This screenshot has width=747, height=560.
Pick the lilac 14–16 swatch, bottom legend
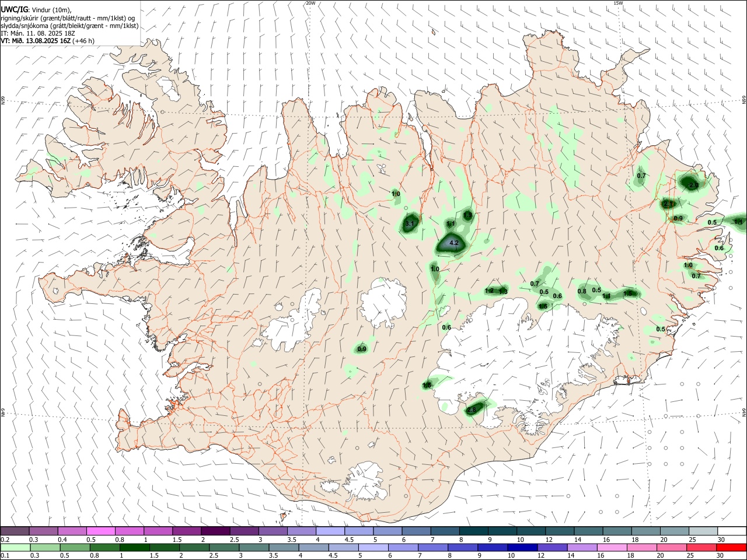pos(582,547)
